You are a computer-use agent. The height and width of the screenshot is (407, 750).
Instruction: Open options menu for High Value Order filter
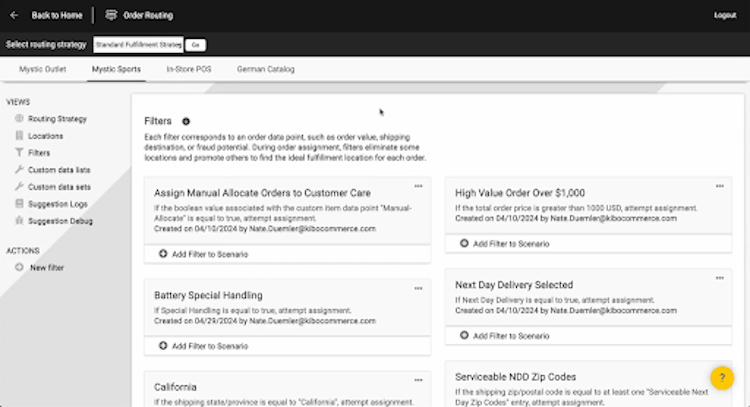click(x=720, y=186)
